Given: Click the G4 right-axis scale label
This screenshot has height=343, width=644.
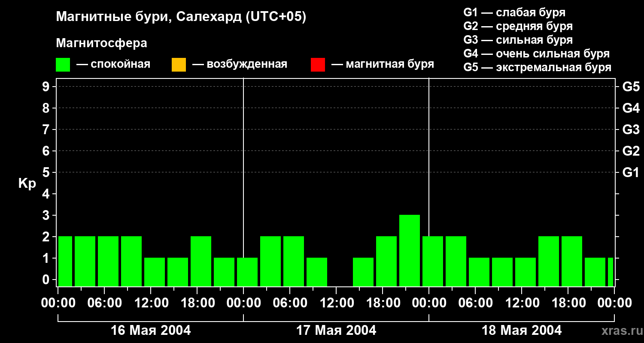Looking at the screenshot, I should [631, 108].
